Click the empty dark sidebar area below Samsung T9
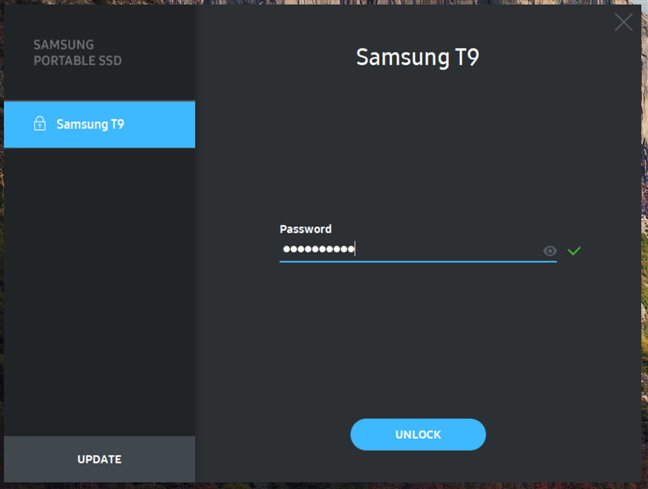The height and width of the screenshot is (489, 648). click(x=100, y=289)
